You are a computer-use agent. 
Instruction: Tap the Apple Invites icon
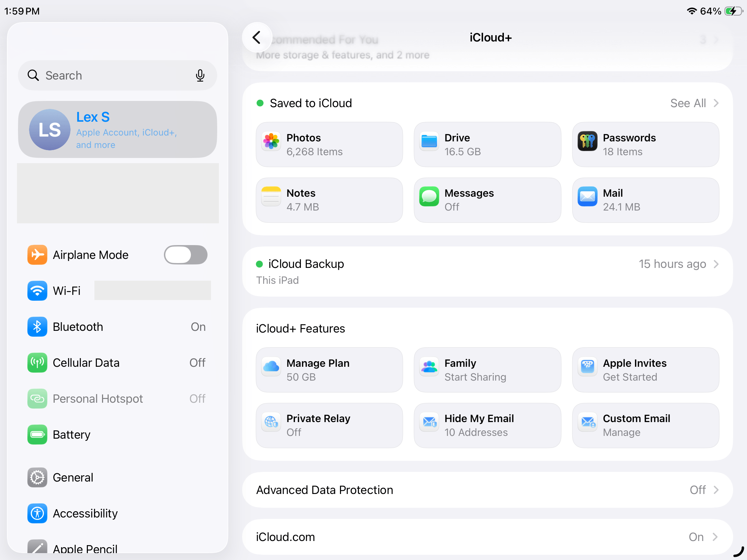point(588,366)
